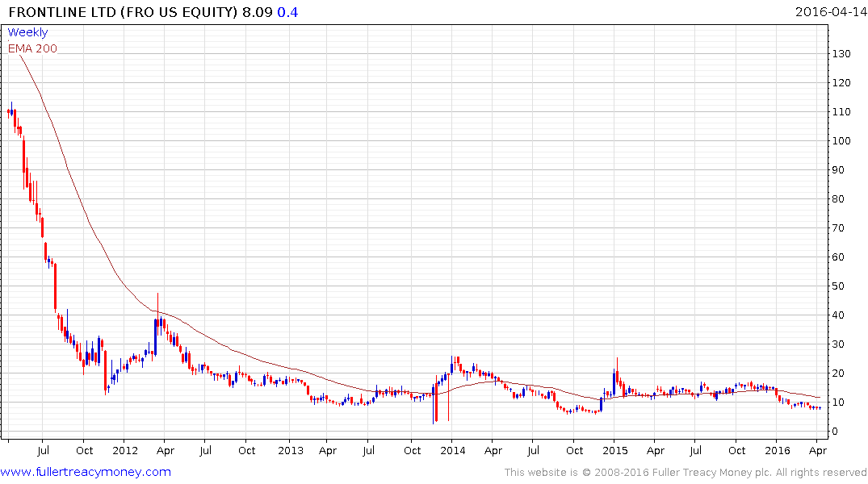Click the copyright notice text

point(686,473)
